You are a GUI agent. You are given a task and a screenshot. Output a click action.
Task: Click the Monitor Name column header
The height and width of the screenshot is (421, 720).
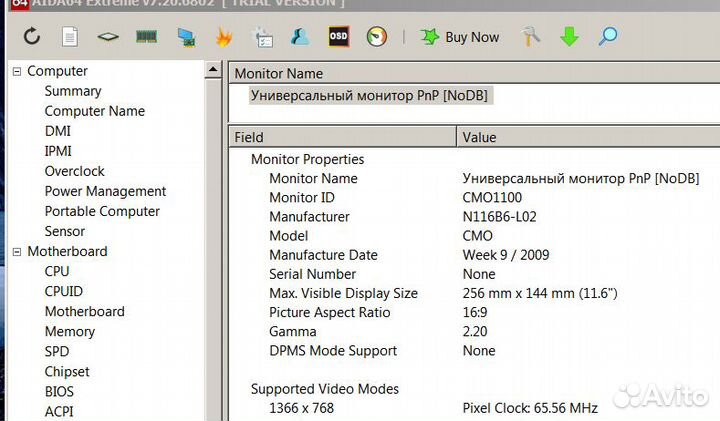474,73
